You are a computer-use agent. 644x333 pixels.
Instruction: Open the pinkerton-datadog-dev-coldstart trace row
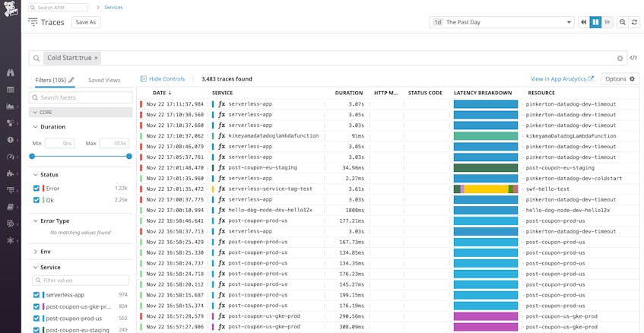[x=388, y=178]
